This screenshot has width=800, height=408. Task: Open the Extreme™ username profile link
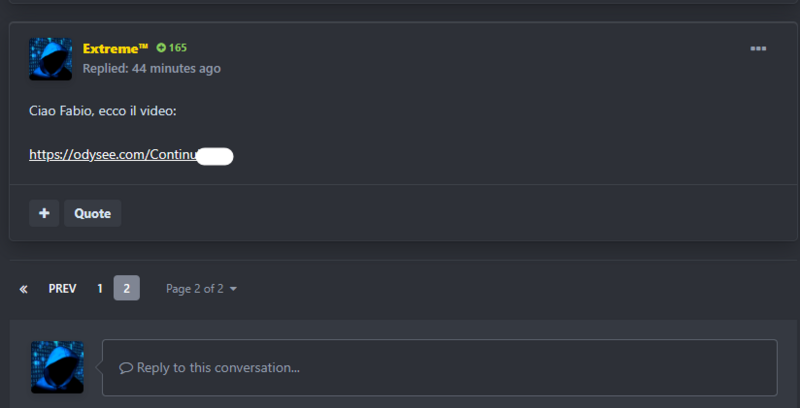tap(115, 49)
